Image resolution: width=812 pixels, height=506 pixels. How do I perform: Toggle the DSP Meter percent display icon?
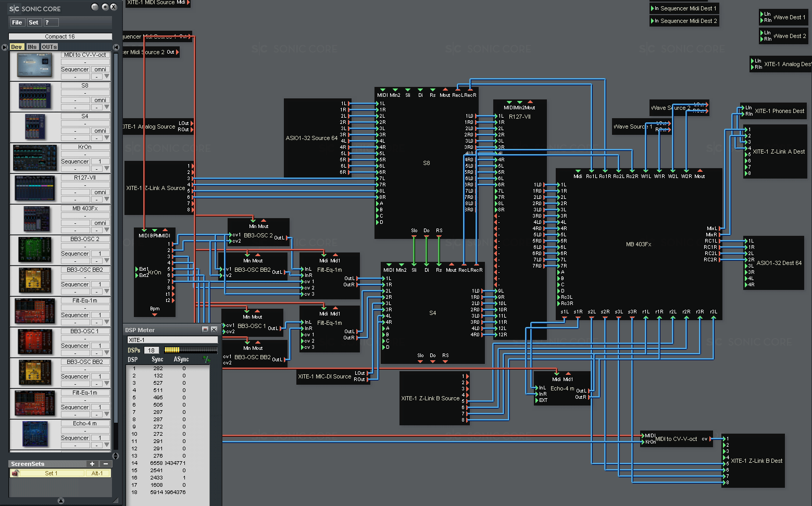pos(207,359)
